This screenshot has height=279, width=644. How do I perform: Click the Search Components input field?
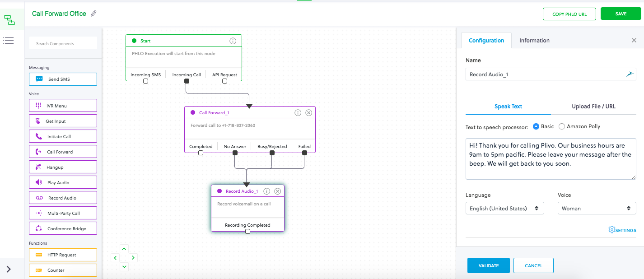(63, 44)
